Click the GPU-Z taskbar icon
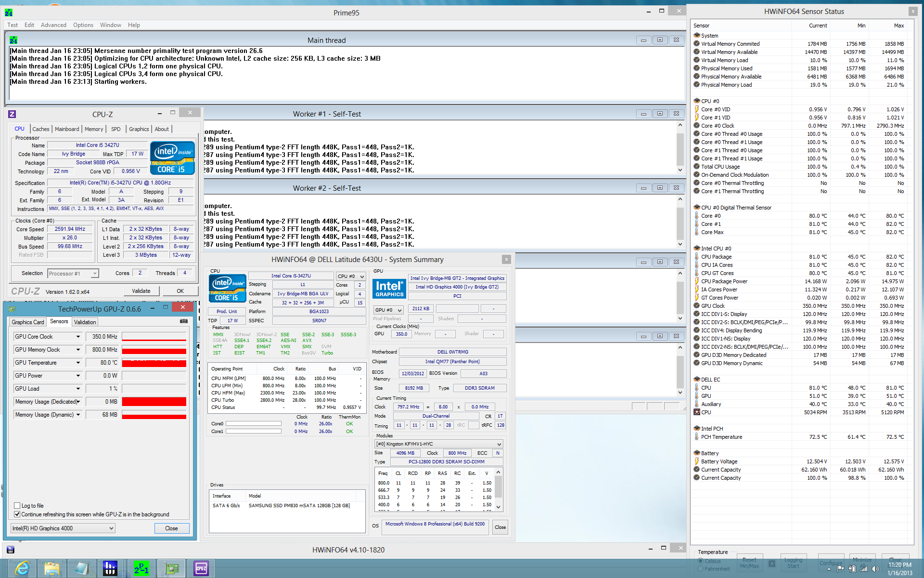This screenshot has width=924, height=578. [x=171, y=568]
